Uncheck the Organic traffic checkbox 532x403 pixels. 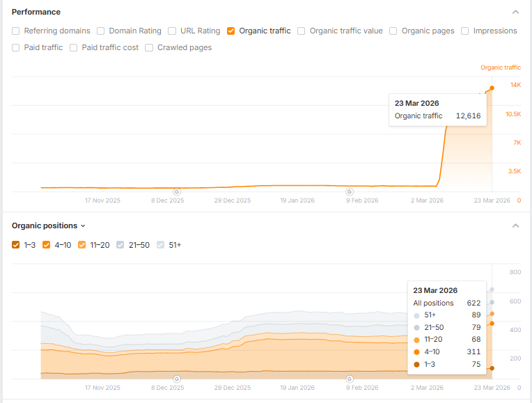coord(230,31)
